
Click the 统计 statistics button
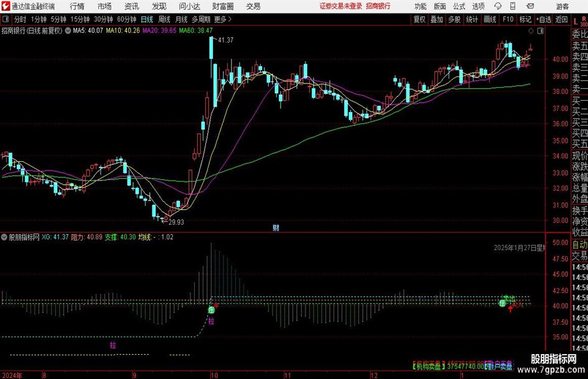472,19
